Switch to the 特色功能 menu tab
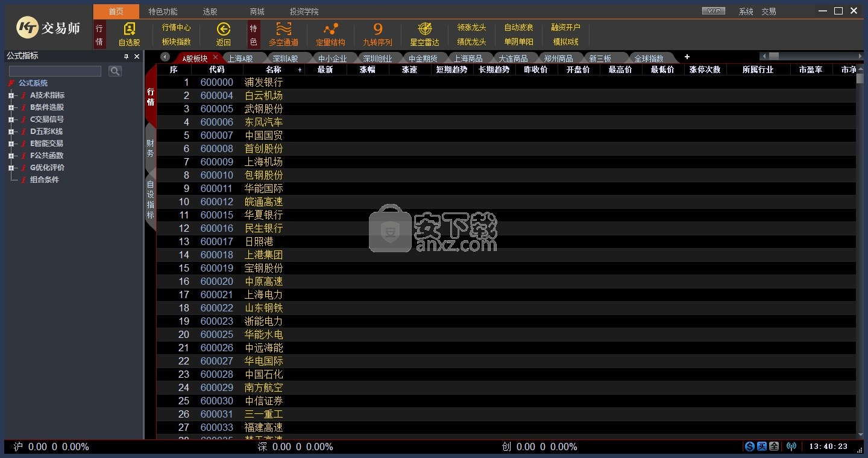Viewport: 868px width, 458px height. click(163, 11)
